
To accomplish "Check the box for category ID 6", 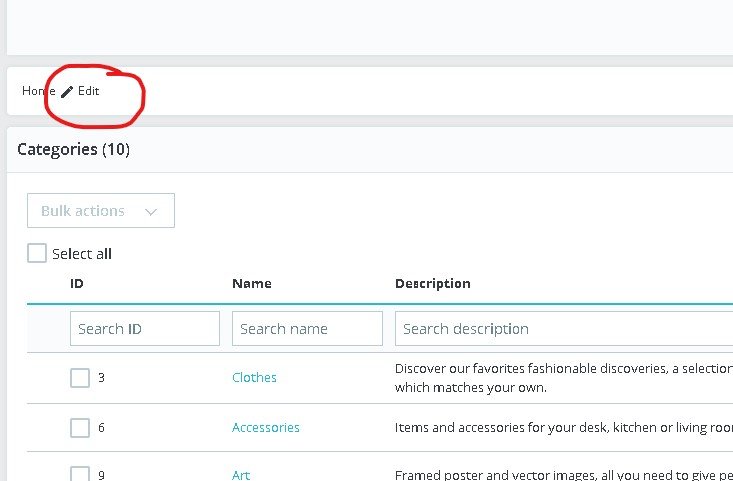I will tap(80, 428).
